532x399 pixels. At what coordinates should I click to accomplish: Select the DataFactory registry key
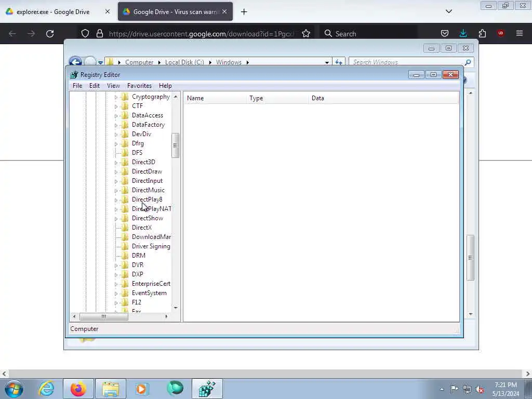tap(148, 125)
